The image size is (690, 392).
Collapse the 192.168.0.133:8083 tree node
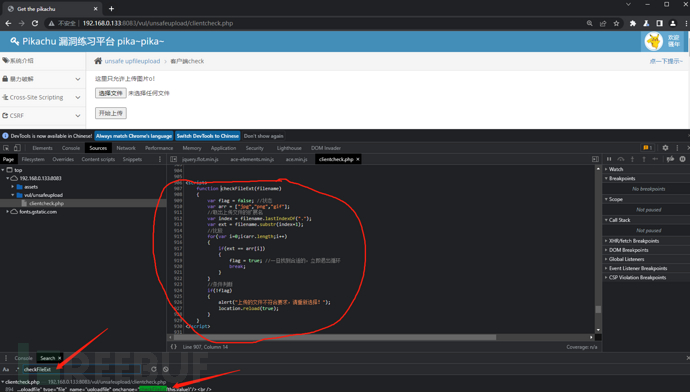7,178
